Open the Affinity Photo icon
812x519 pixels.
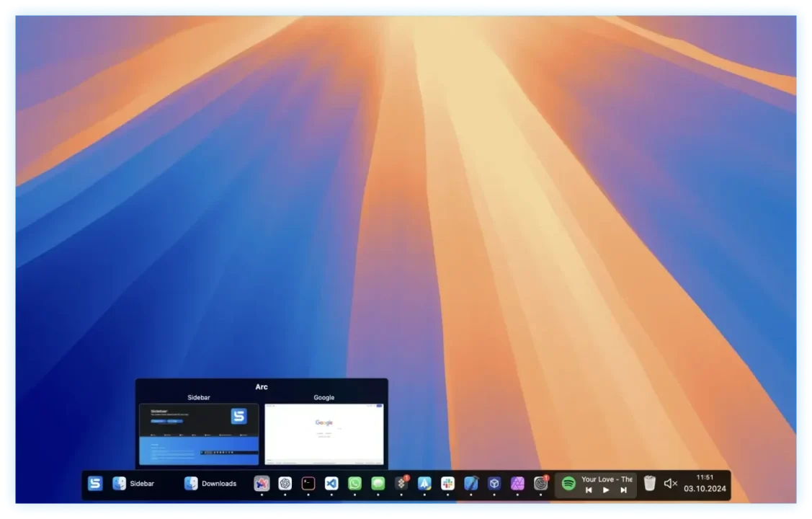coord(517,483)
